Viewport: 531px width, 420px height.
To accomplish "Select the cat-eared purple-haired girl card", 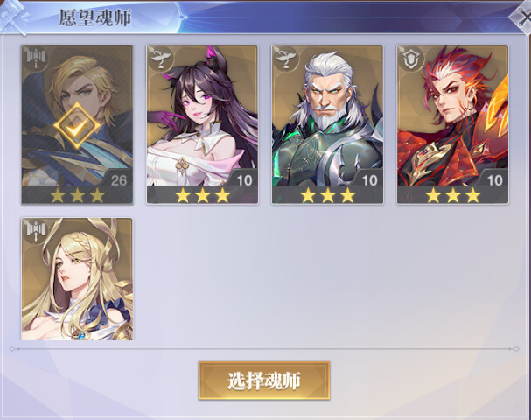I will (x=202, y=124).
